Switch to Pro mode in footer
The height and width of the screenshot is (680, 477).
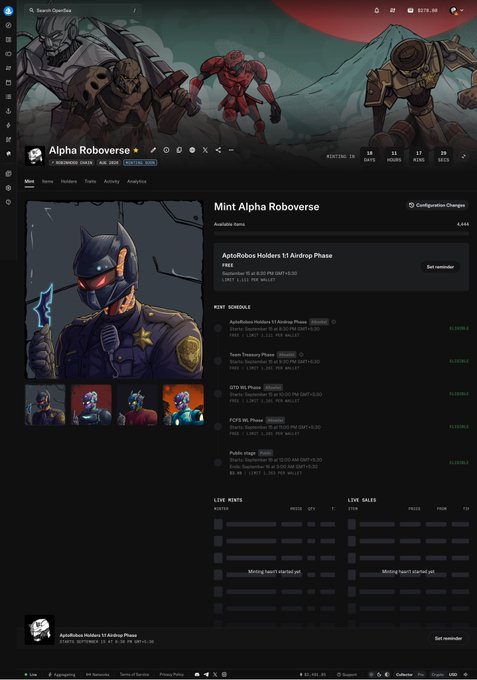tap(421, 674)
